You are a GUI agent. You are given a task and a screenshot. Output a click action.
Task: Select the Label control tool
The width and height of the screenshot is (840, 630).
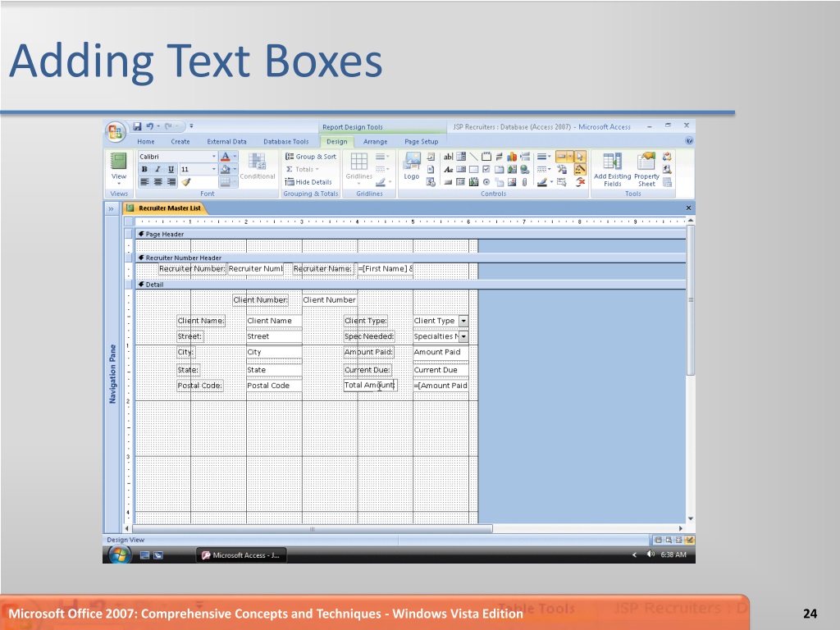[448, 169]
